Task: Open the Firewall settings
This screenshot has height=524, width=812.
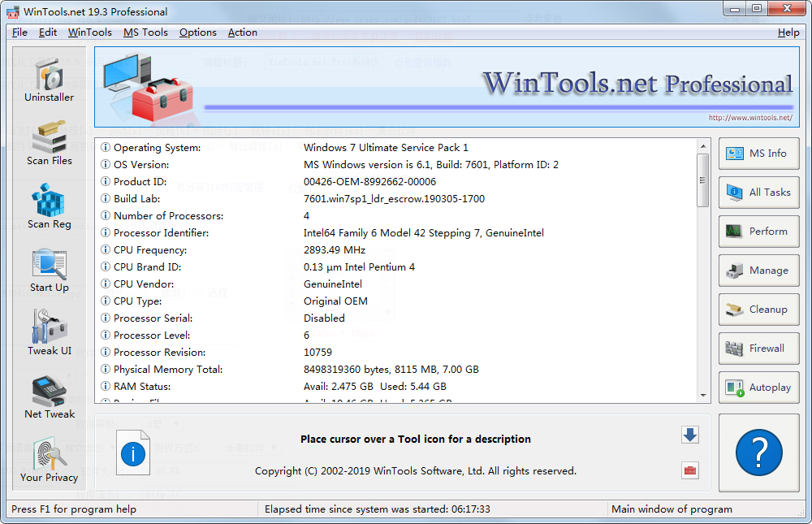Action: [x=758, y=349]
